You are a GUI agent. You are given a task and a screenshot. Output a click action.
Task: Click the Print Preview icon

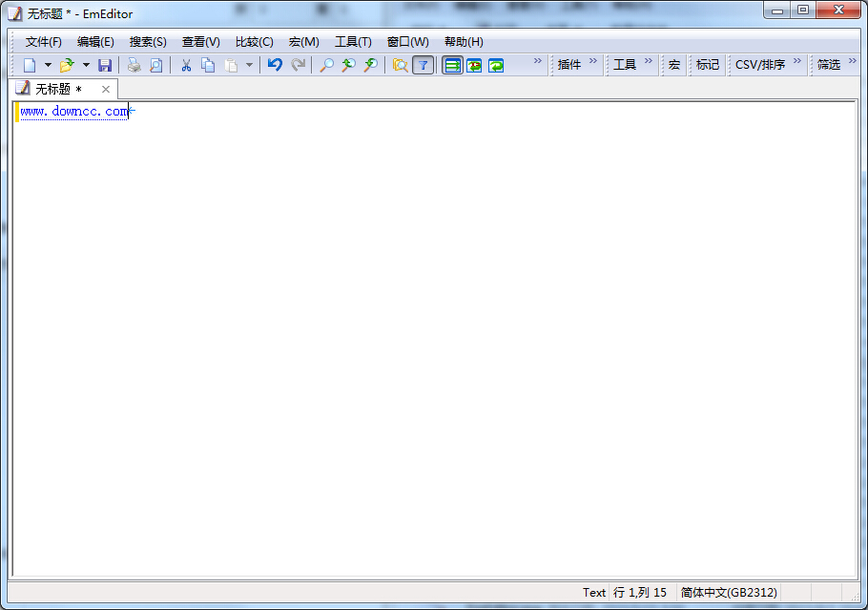[155, 65]
